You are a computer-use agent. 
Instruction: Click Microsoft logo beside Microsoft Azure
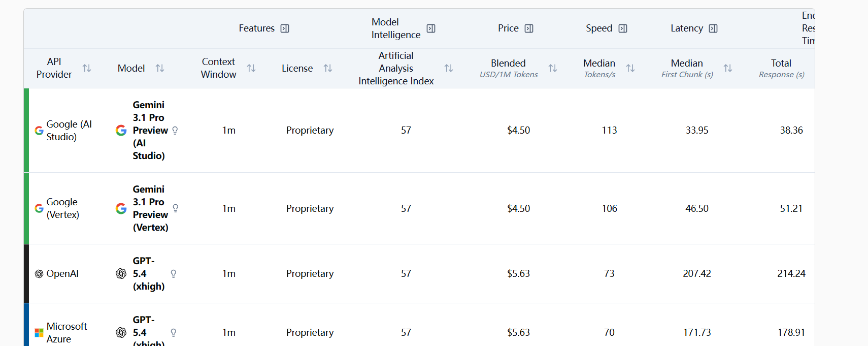39,333
